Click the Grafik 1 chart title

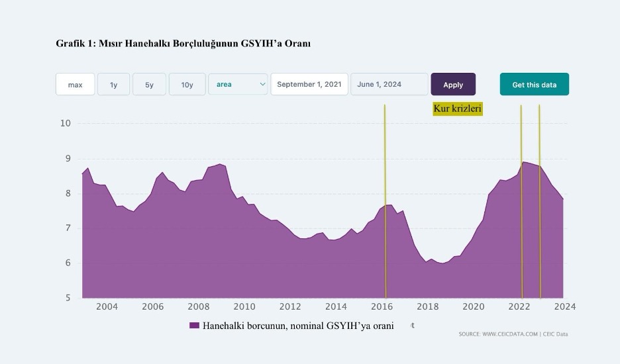click(183, 44)
